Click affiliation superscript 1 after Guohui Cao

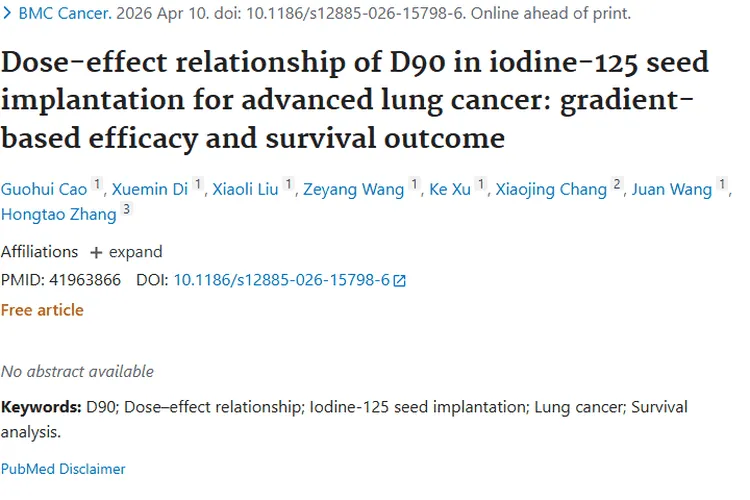click(x=97, y=185)
